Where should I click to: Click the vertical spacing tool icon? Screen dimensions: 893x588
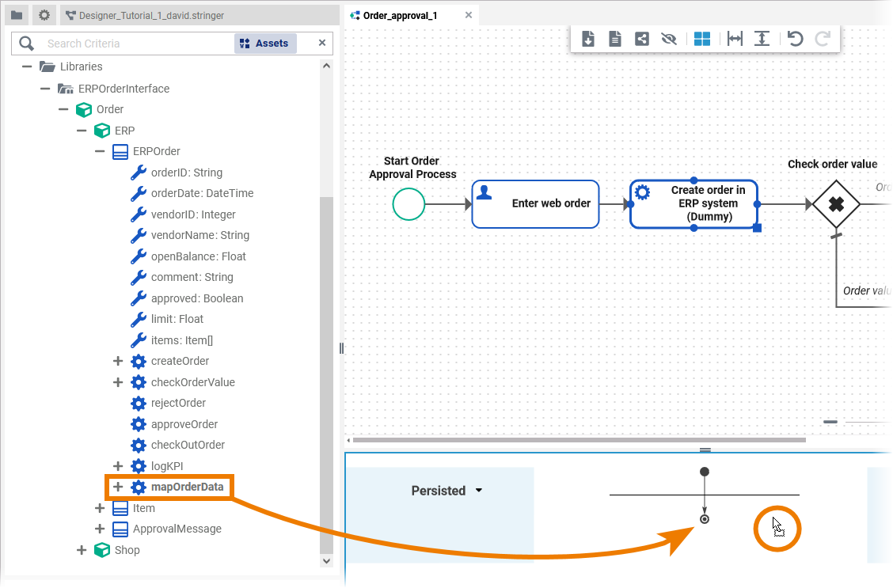(x=762, y=39)
